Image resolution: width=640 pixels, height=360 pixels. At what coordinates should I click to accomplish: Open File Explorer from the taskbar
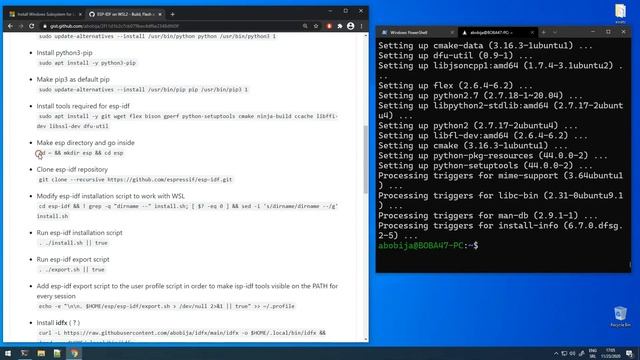click(x=41, y=353)
